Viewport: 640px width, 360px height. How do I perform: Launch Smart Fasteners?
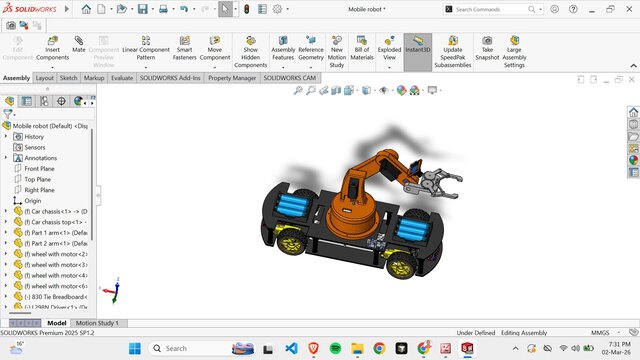184,49
